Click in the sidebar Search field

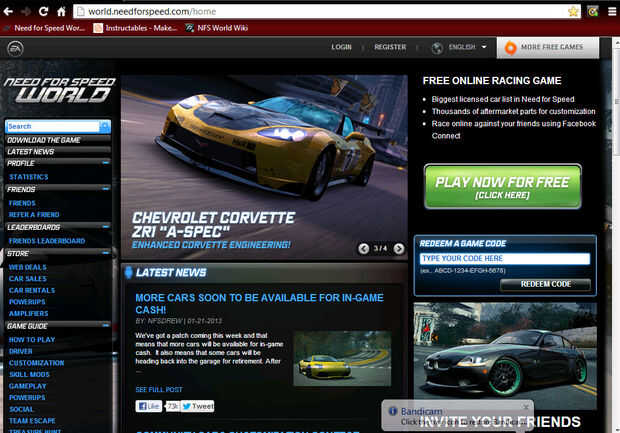tap(53, 126)
